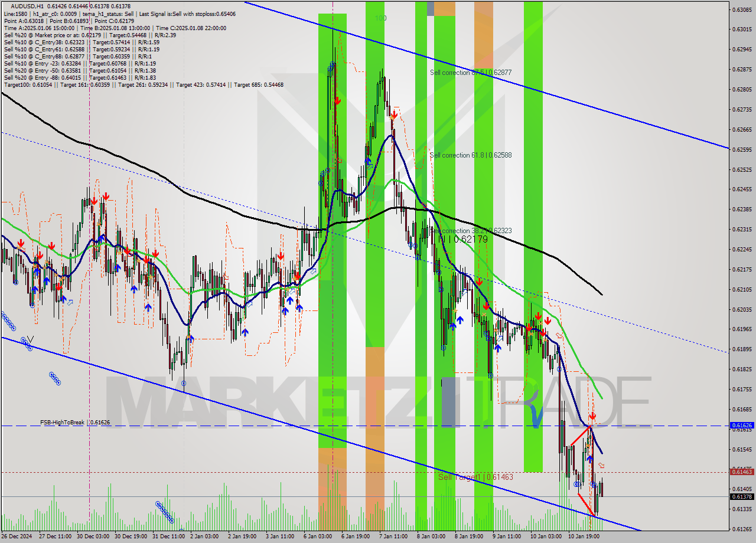
Task: Select the '2 Jan 03:00' time axis label
Action: click(x=205, y=537)
